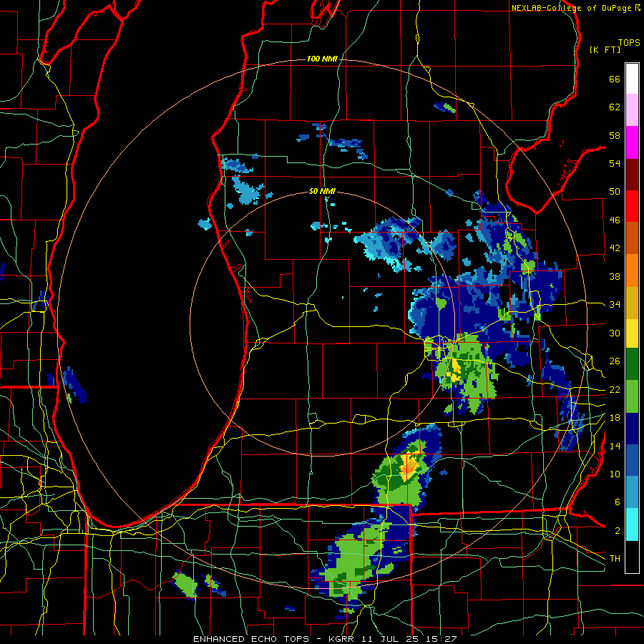This screenshot has height=644, width=644.
Task: Pick the light orange legend swatch
Action: click(x=632, y=270)
